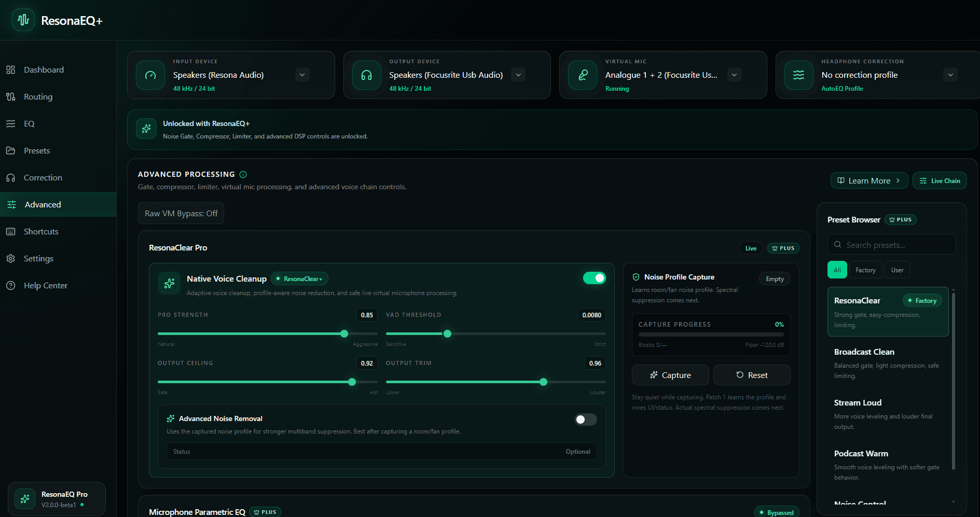Click the PLUS badge in ResonaClear Pro header

783,248
